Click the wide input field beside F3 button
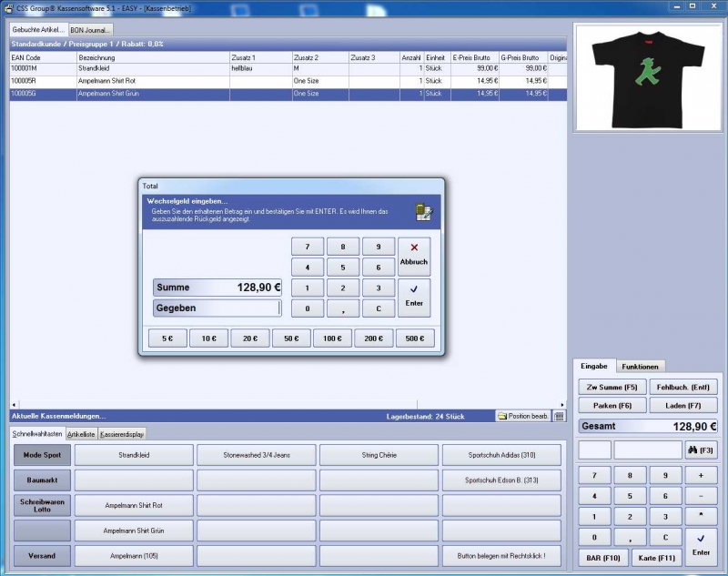 (648, 450)
